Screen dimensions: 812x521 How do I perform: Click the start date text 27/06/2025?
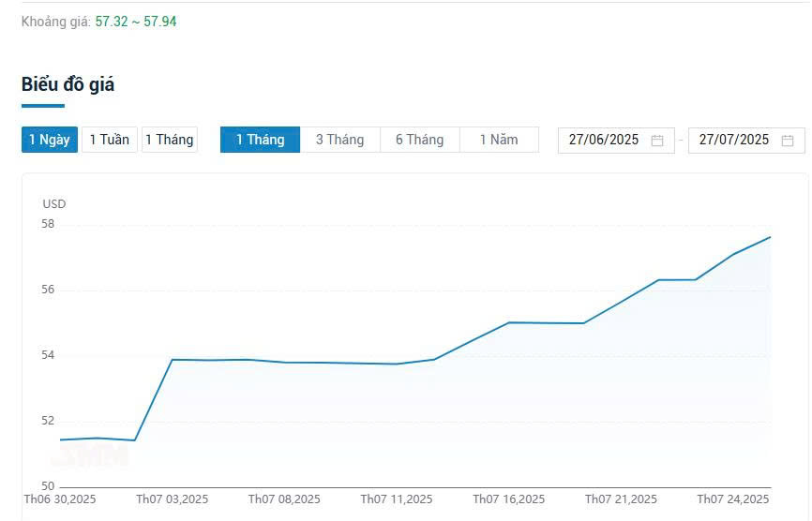pyautogui.click(x=604, y=140)
